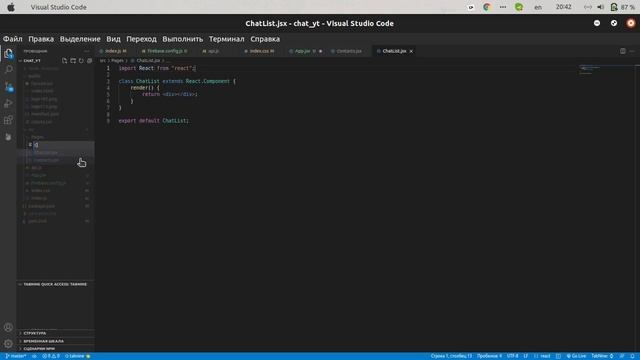Click the Pages breadcrumb segment
This screenshot has height=360, width=640.
pos(117,61)
